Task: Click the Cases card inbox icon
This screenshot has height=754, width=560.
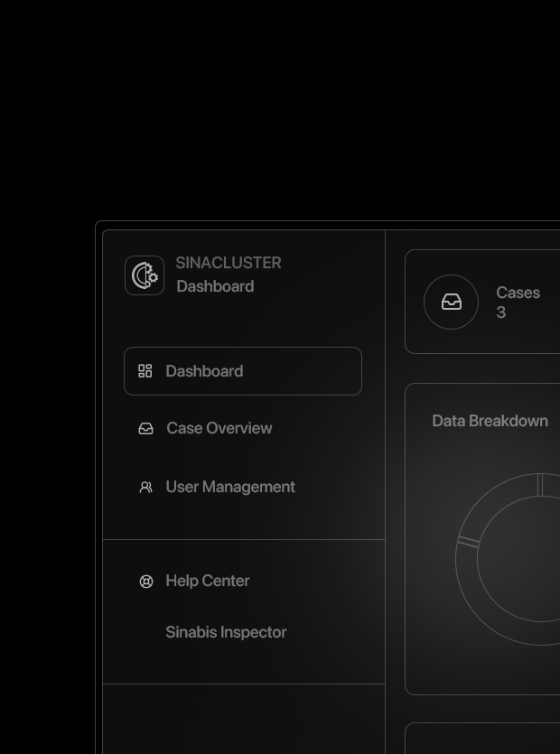Action: [452, 302]
